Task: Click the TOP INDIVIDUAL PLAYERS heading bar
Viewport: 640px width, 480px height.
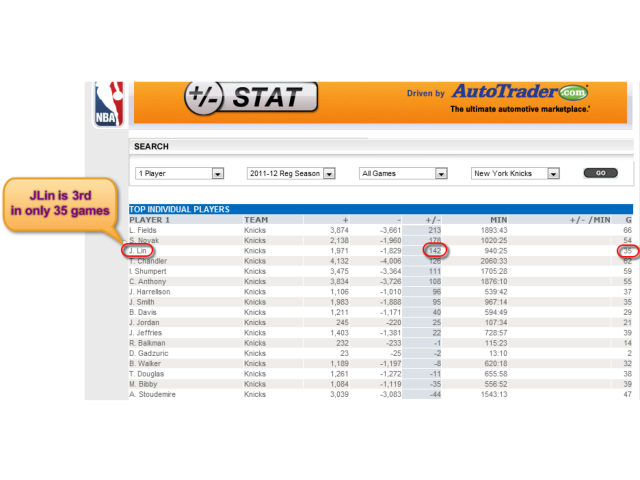Action: [x=381, y=209]
